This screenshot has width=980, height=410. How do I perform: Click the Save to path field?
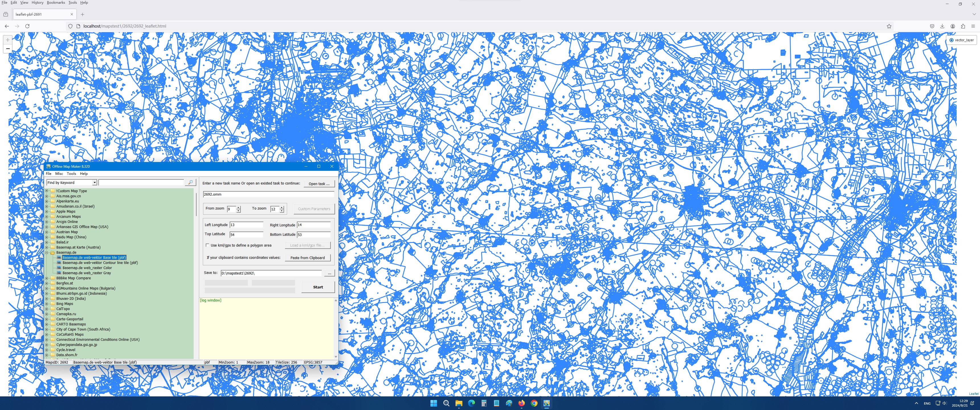(271, 273)
